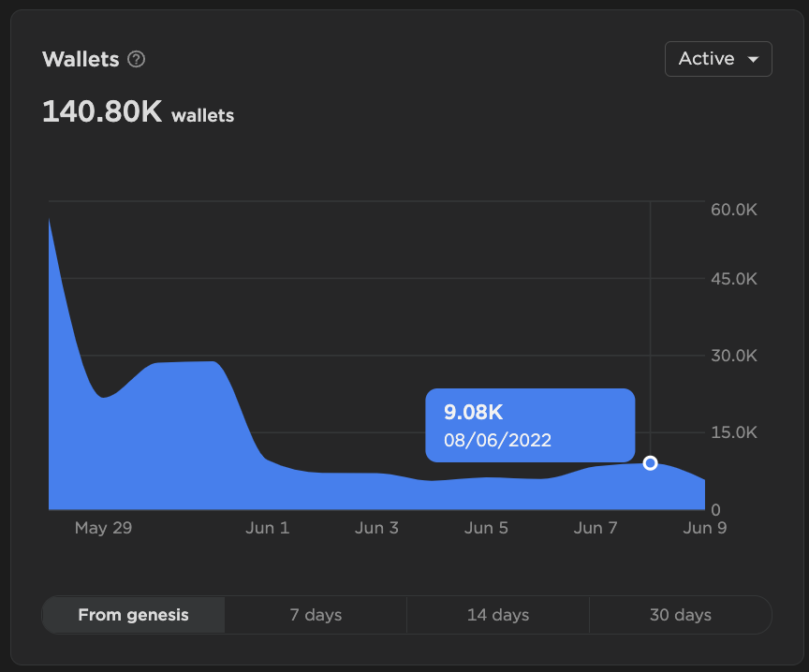Click the Wallets help question mark icon
This screenshot has width=809, height=672.
(x=136, y=59)
